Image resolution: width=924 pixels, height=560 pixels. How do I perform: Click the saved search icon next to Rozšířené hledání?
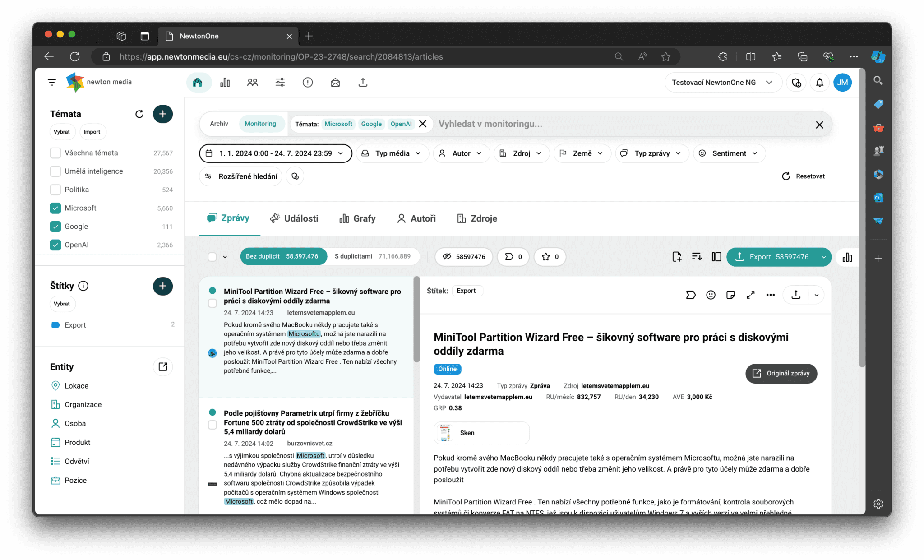click(x=295, y=176)
